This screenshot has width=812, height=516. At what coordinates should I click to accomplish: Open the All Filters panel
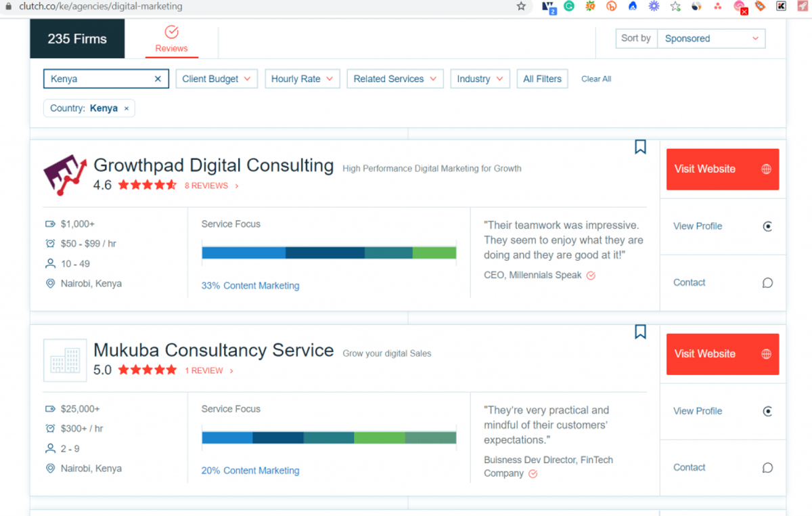[x=542, y=79]
